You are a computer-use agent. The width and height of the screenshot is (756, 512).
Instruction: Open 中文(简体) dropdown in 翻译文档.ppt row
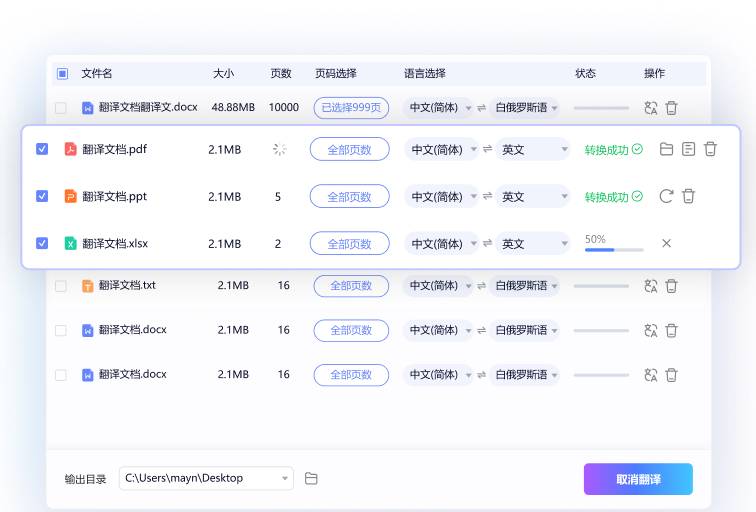pos(442,197)
